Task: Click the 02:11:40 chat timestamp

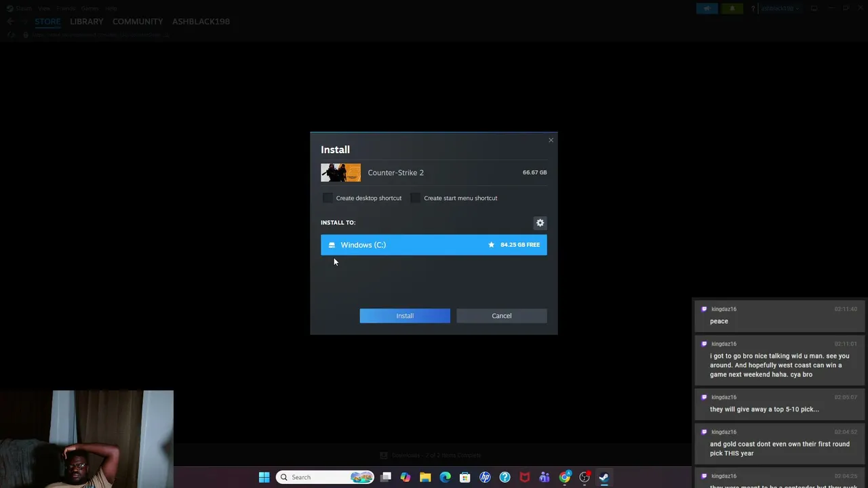Action: pos(846,309)
